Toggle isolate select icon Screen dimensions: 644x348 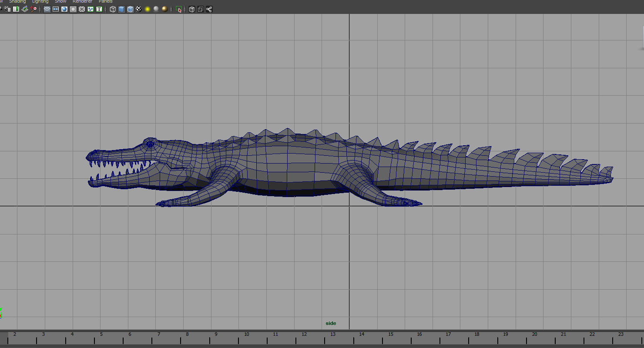[x=179, y=9]
